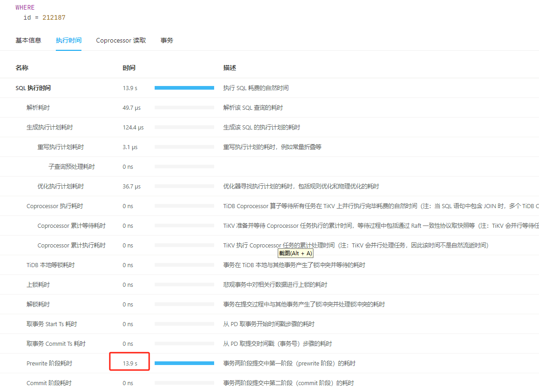Click the TiDB 本地等锁耗时 row label
This screenshot has height=392, width=539.
(x=50, y=265)
